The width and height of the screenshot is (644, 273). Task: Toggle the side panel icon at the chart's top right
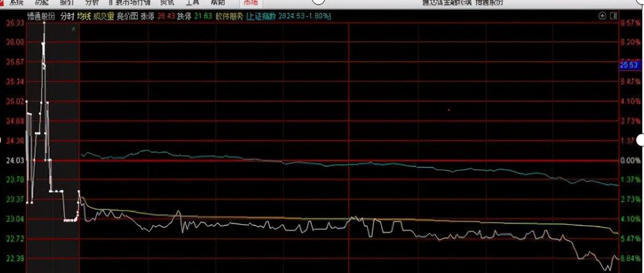click(614, 16)
